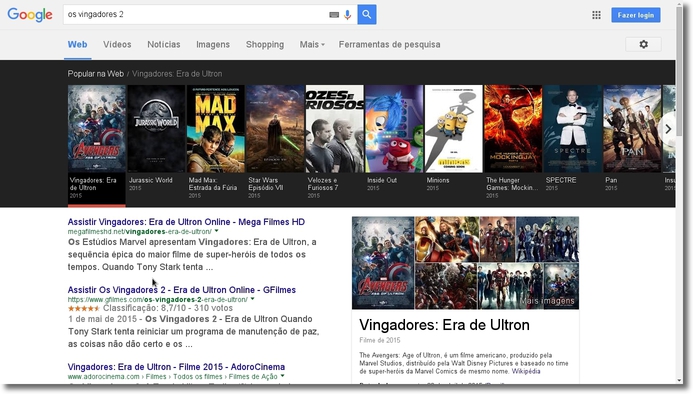Screen dimensions: 693x394
Task: Switch to the Imagens tab
Action: coord(213,45)
